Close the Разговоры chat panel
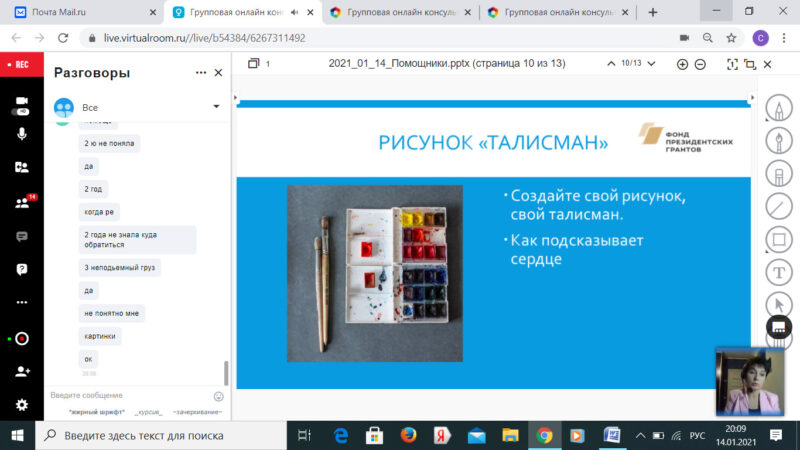This screenshot has height=450, width=800. (x=218, y=73)
